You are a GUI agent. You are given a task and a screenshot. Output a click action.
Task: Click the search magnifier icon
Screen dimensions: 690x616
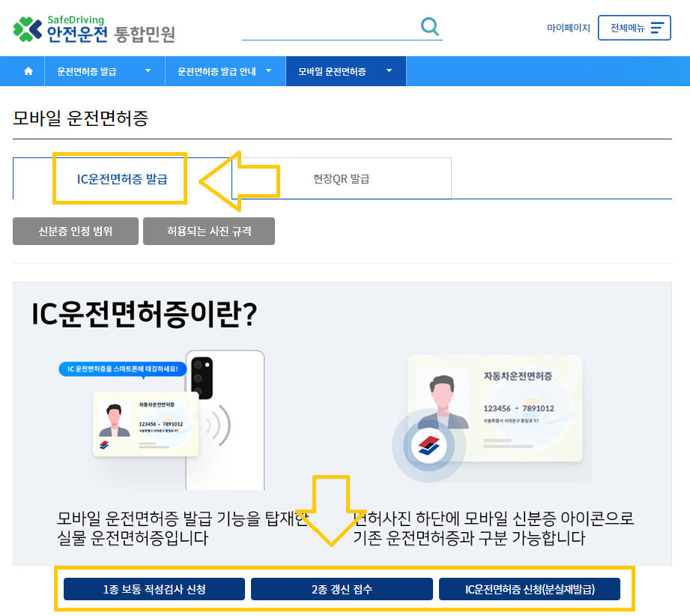tap(430, 26)
